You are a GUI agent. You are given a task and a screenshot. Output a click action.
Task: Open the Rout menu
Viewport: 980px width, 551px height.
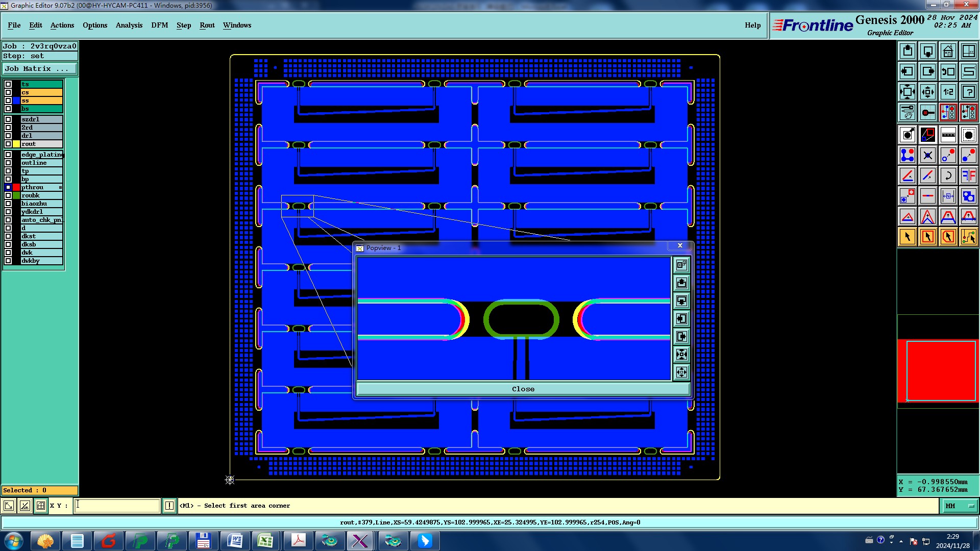(207, 25)
